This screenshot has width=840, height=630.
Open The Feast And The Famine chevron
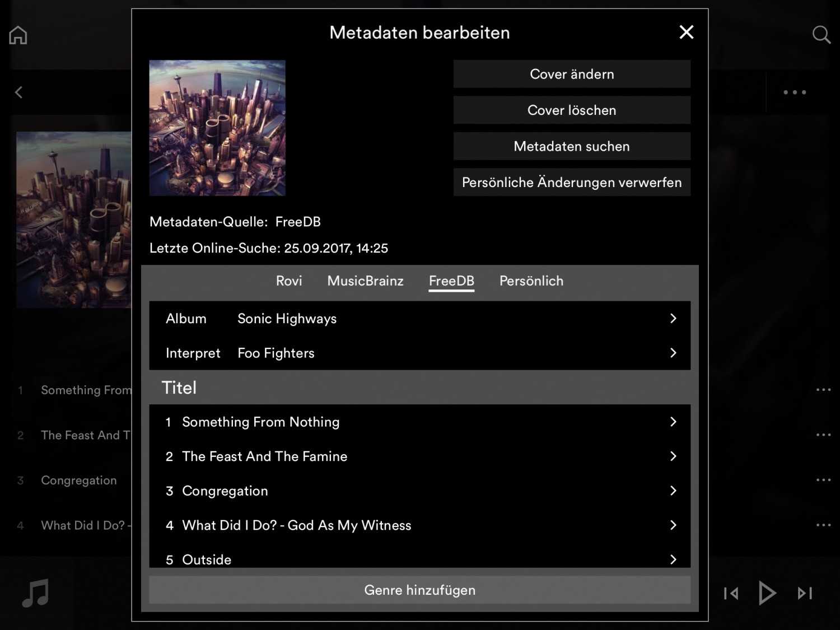pos(673,456)
